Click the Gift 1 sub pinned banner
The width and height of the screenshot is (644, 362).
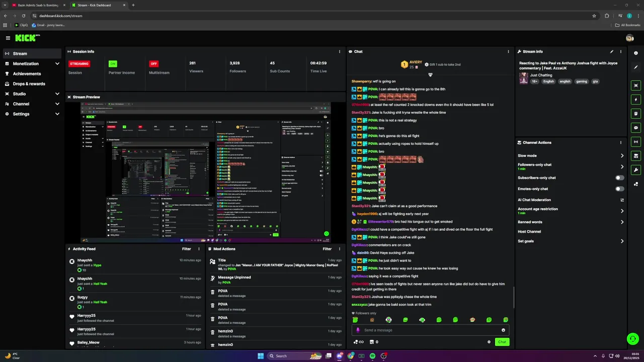(443, 64)
